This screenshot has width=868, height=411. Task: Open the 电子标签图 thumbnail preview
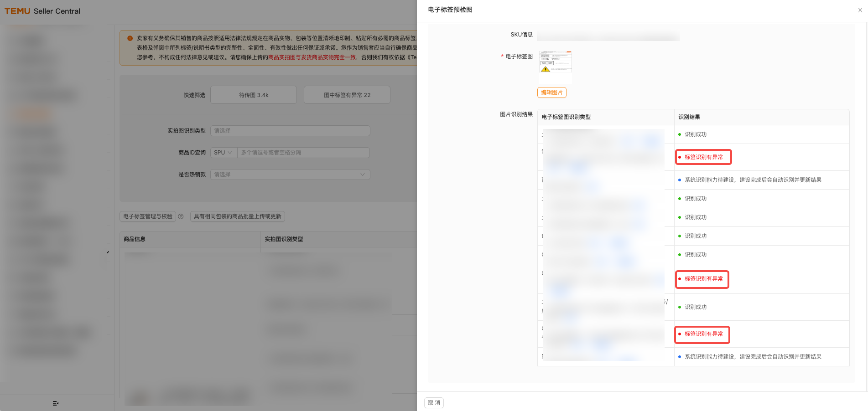click(x=555, y=67)
